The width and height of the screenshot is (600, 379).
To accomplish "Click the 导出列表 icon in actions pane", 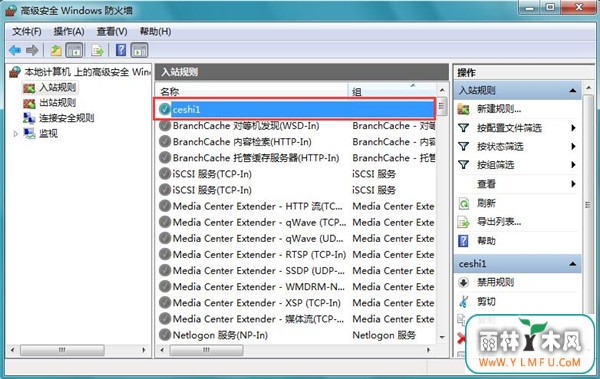I will (463, 222).
